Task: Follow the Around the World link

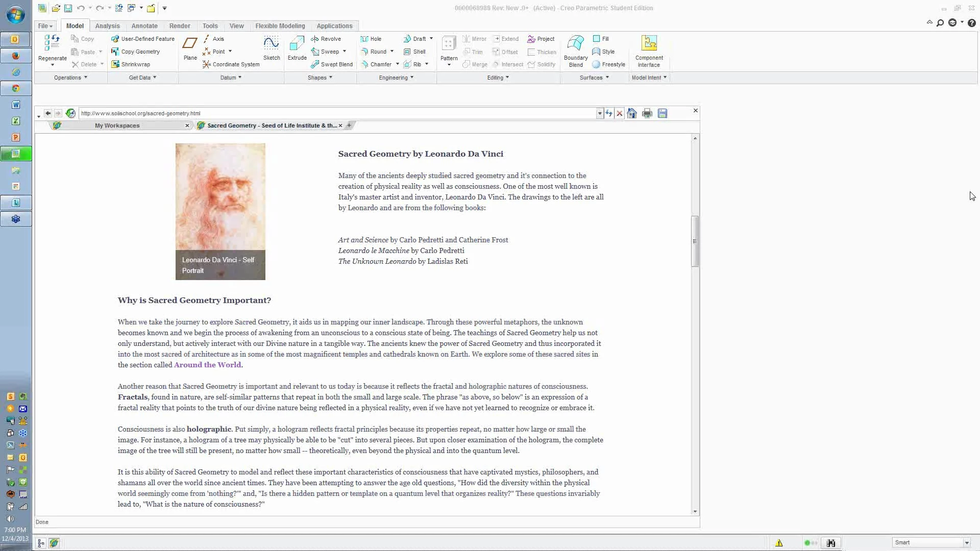Action: point(207,365)
